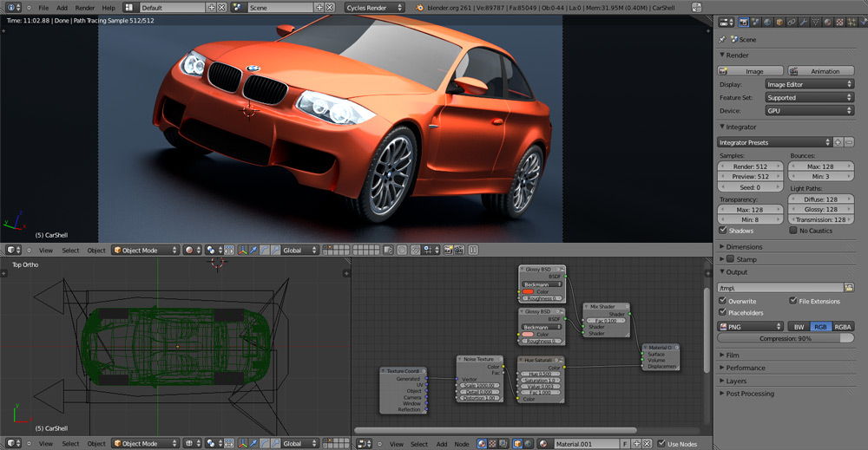The image size is (868, 450).
Task: Click the Material.001 name field
Action: coord(584,444)
